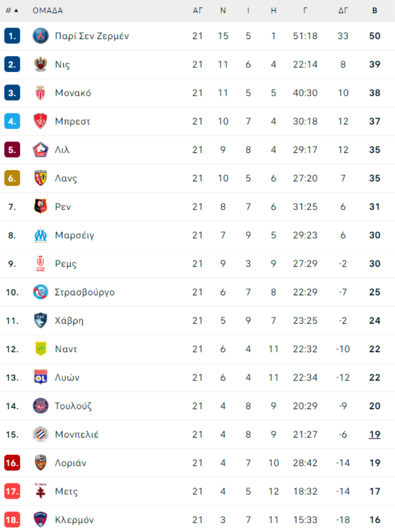Open the Μονπελιέ team link
The width and height of the screenshot is (395, 532).
tap(77, 434)
